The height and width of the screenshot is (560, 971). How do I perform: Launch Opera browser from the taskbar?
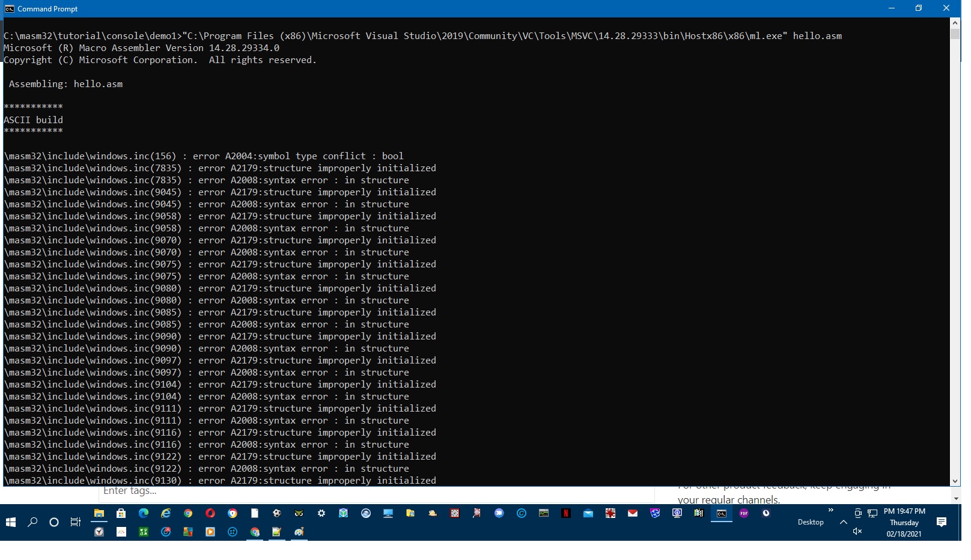coord(210,513)
